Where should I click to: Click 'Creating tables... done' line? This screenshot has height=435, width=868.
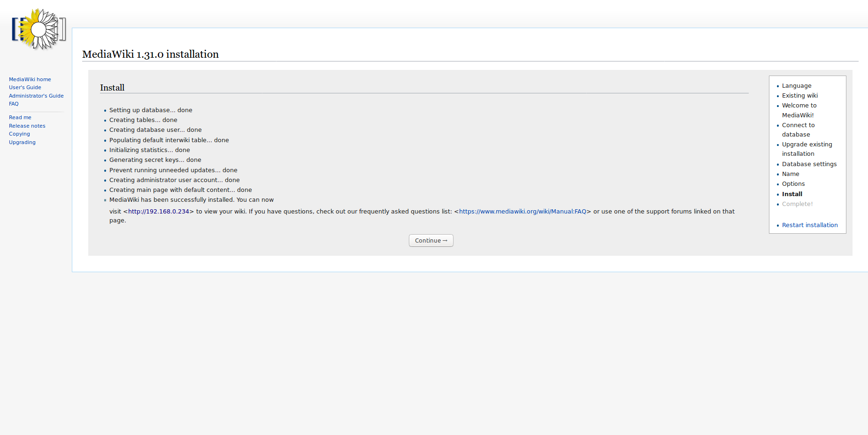(x=143, y=120)
